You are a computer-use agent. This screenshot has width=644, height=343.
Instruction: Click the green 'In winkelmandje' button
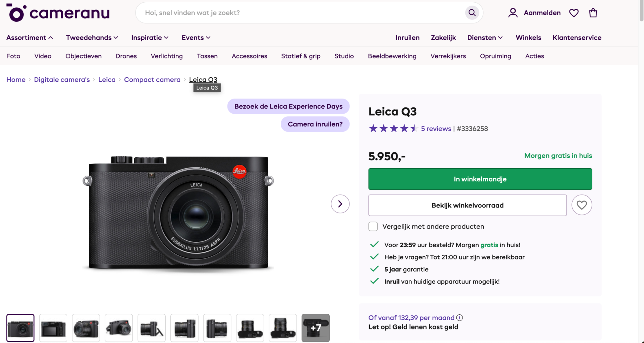point(480,179)
